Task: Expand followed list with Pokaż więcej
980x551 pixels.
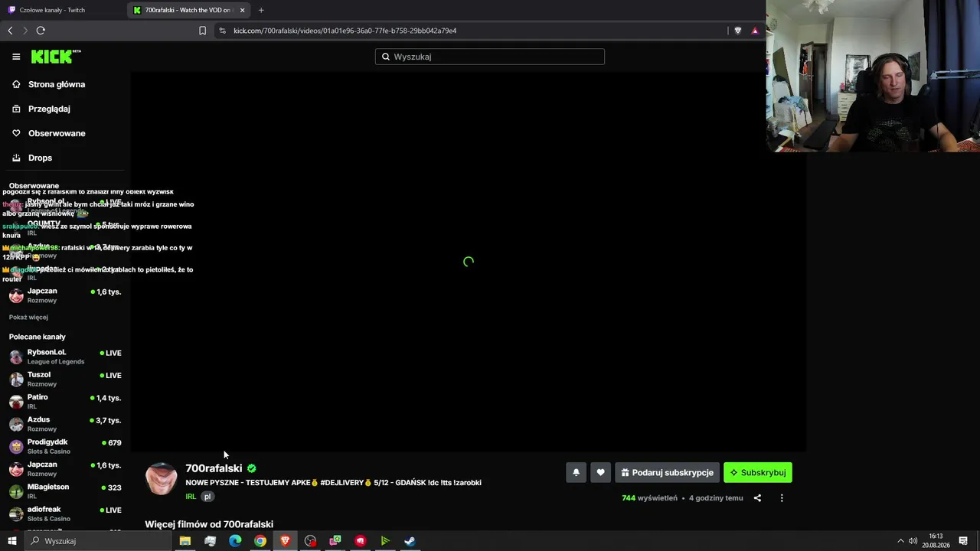Action: click(x=28, y=317)
